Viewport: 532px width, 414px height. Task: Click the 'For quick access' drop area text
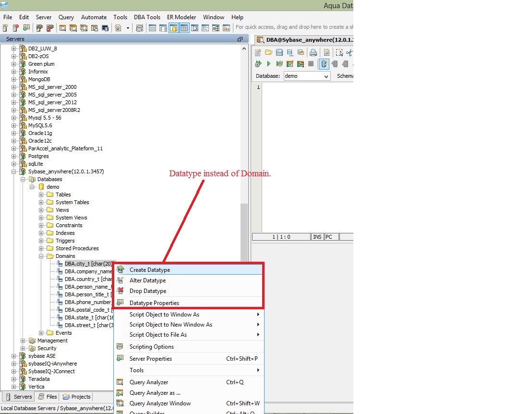294,27
